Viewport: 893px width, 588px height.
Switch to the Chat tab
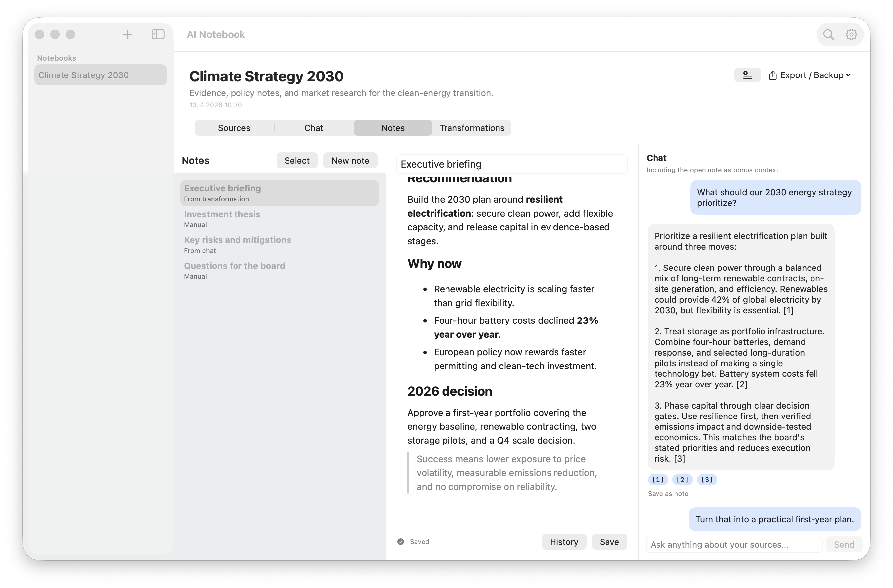pos(314,128)
